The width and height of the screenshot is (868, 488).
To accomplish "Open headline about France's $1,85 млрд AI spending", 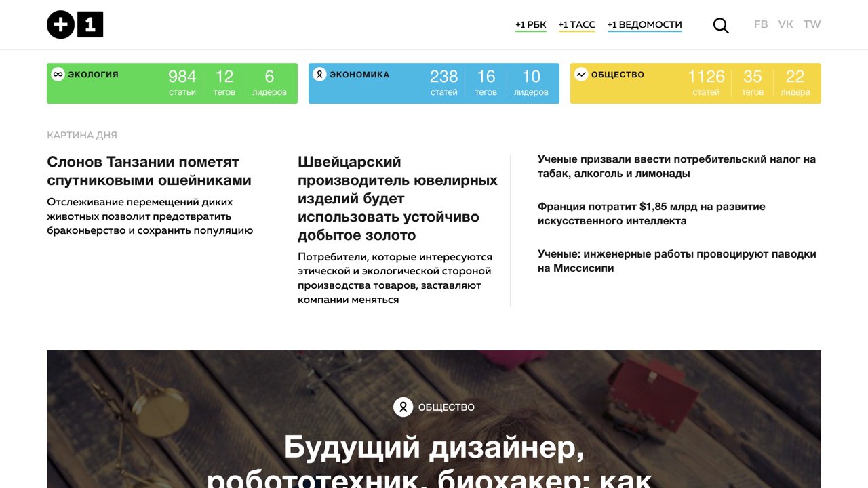I will (652, 213).
